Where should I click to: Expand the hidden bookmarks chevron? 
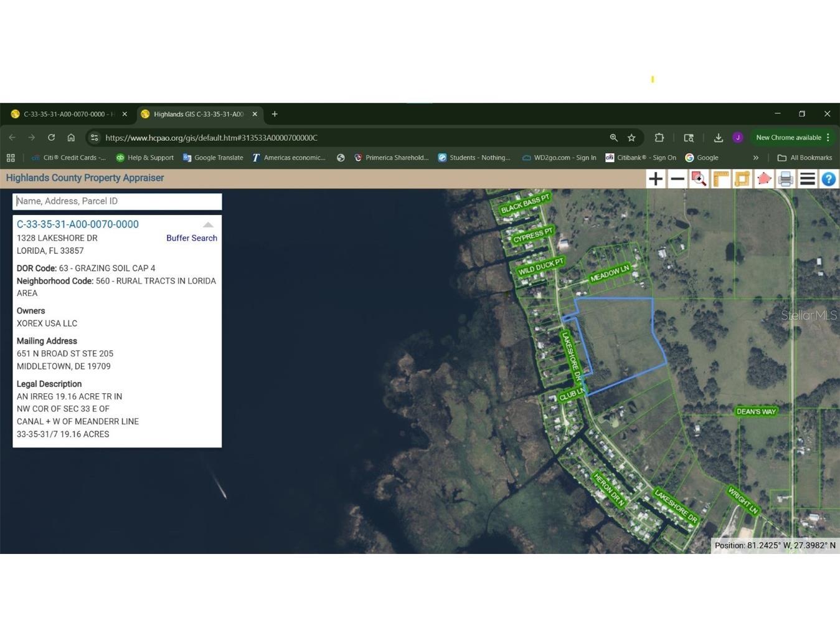coord(756,158)
